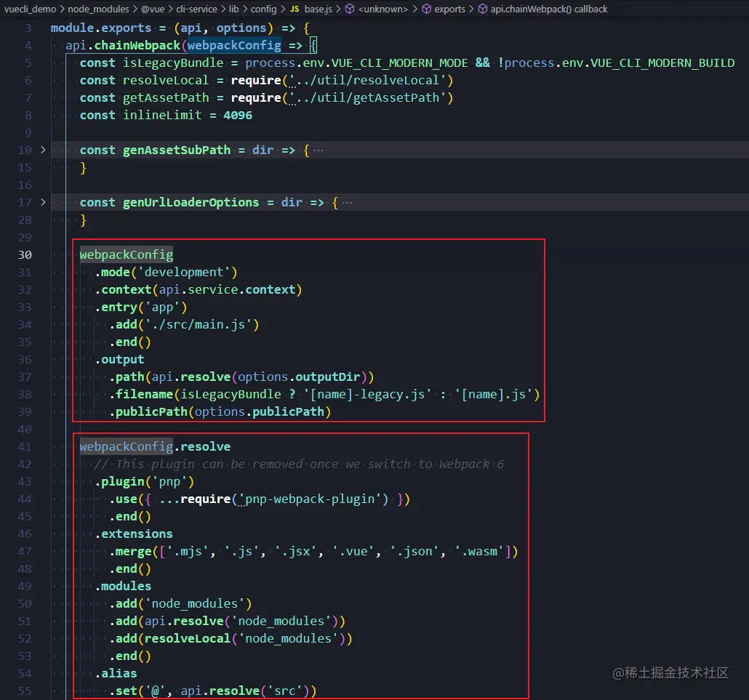Click the JS file icon in breadcrumbs
Screen dimensions: 749x700
click(x=295, y=9)
